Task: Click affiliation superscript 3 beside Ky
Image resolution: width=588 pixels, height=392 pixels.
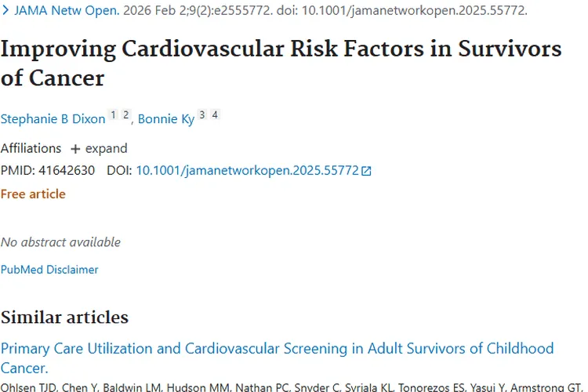Action: coord(202,115)
